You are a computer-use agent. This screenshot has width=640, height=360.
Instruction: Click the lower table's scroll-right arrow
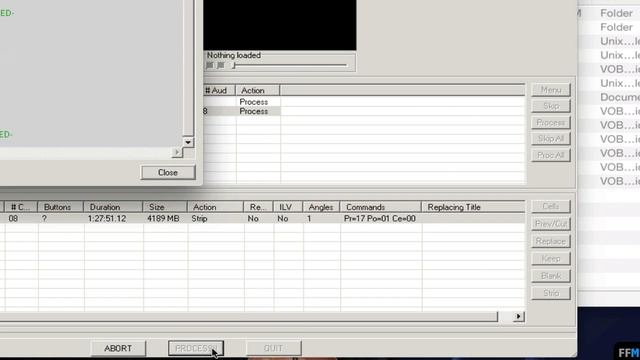coord(518,316)
